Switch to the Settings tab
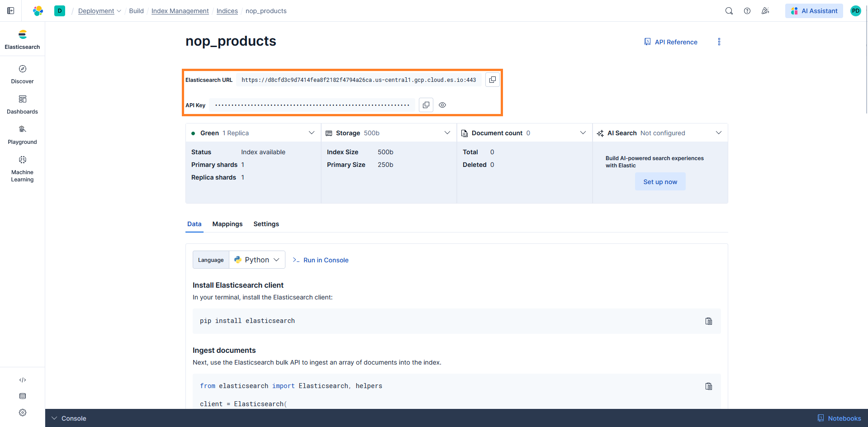 [x=266, y=224]
